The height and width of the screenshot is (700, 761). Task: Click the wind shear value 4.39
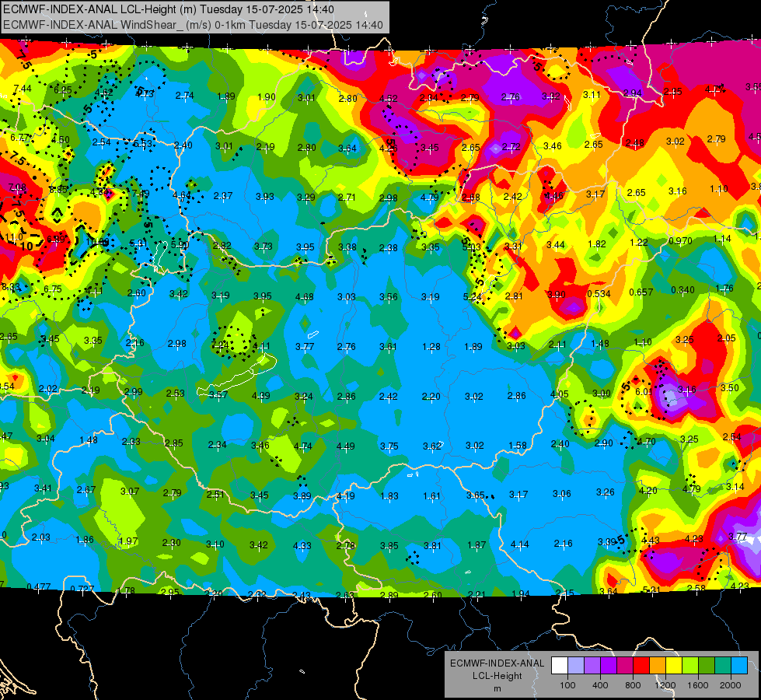pos(260,396)
